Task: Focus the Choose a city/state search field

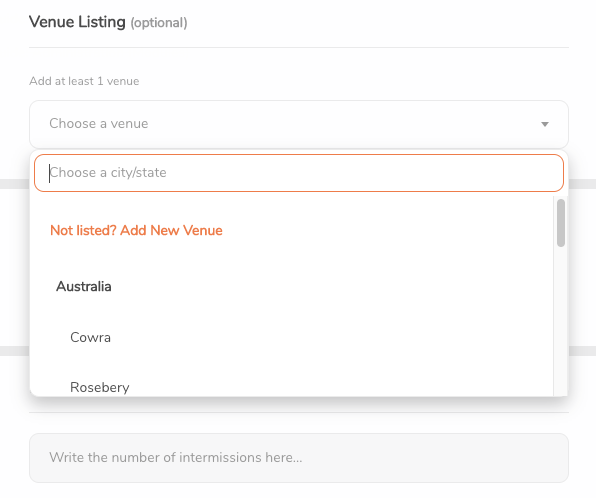Action: 299,173
